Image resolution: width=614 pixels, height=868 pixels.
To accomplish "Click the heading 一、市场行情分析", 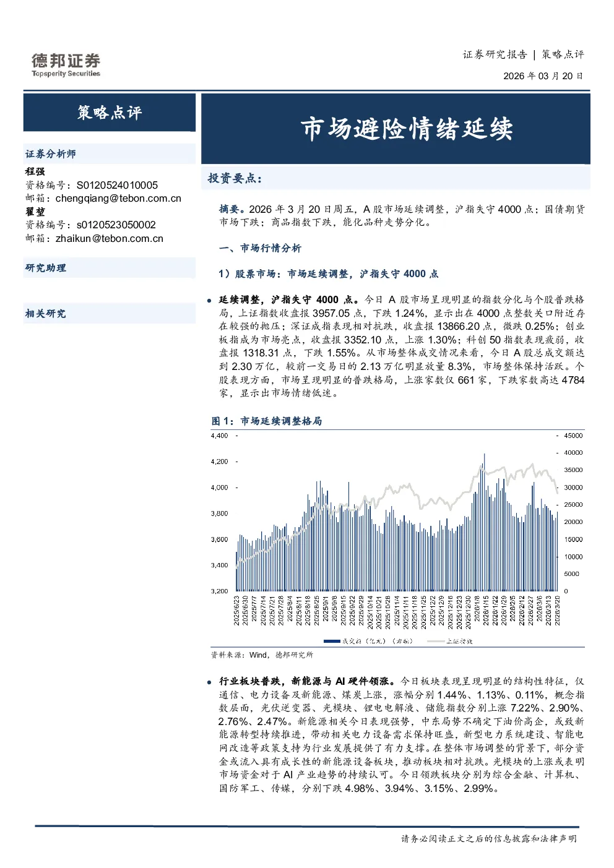I will click(260, 248).
